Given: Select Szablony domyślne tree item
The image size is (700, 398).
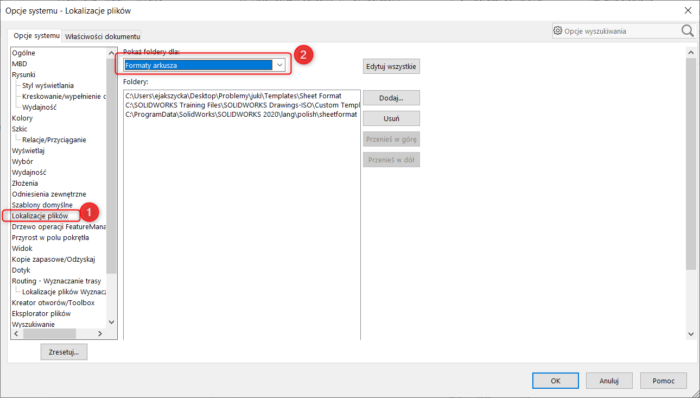Looking at the screenshot, I should 42,205.
